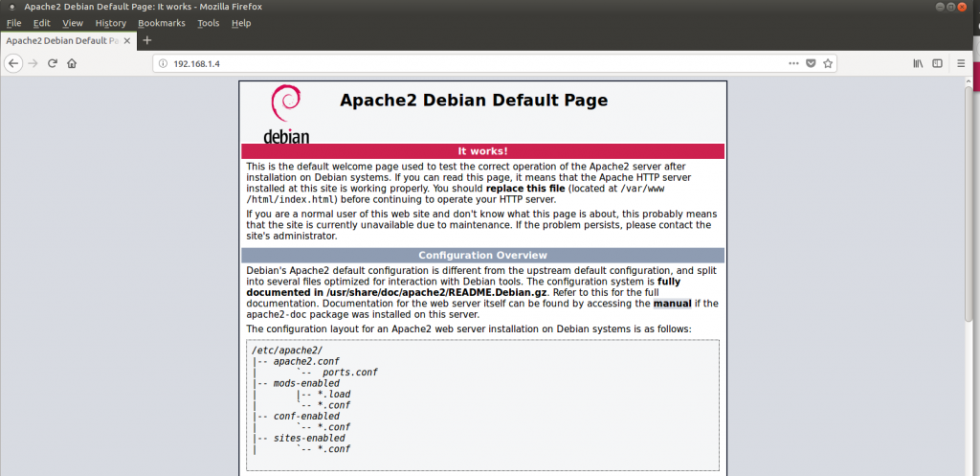Minimize the Firefox window

point(941,7)
